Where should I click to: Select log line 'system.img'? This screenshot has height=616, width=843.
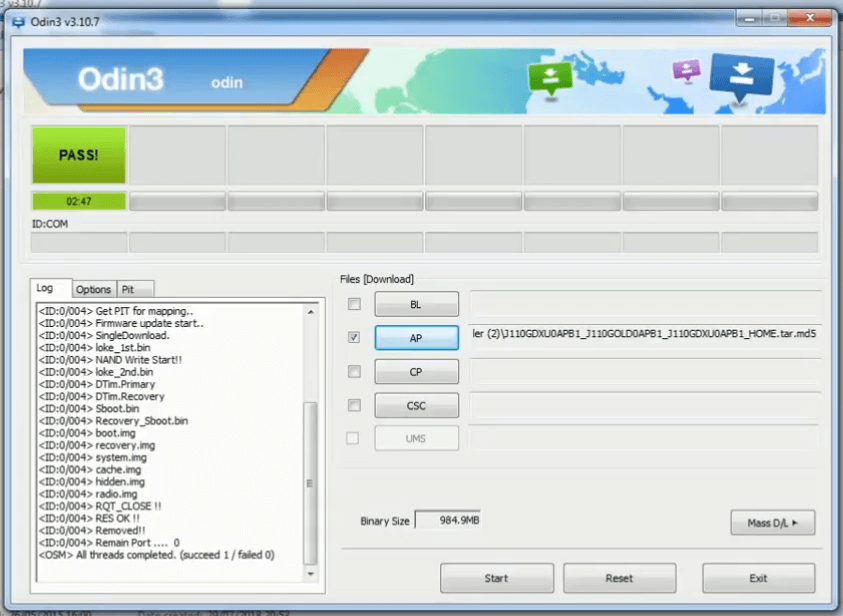(92, 457)
